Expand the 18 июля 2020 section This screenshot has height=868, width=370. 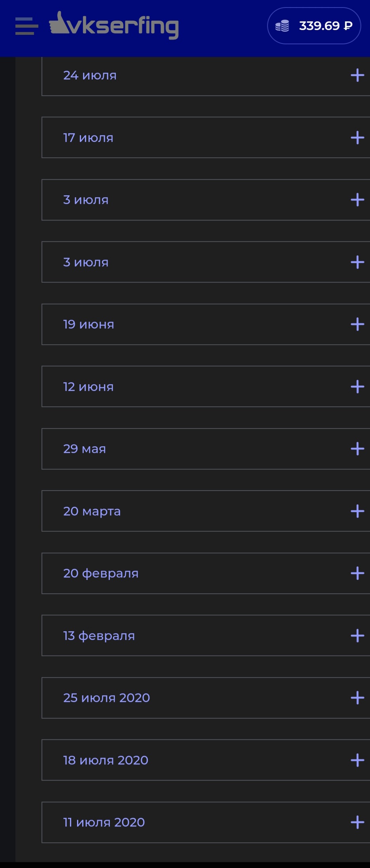[206, 760]
